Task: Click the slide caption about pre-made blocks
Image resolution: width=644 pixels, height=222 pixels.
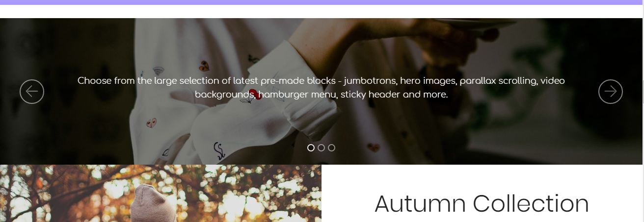Action: tap(321, 87)
